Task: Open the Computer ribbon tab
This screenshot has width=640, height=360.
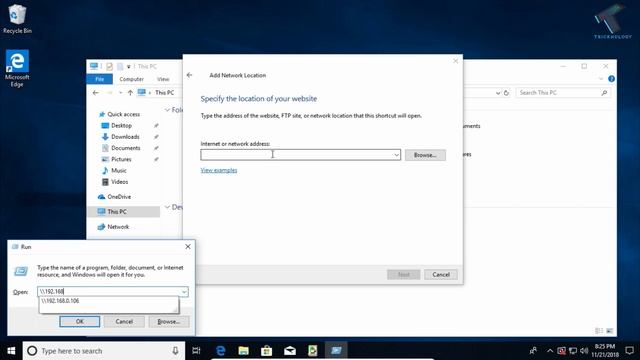Action: click(x=131, y=79)
